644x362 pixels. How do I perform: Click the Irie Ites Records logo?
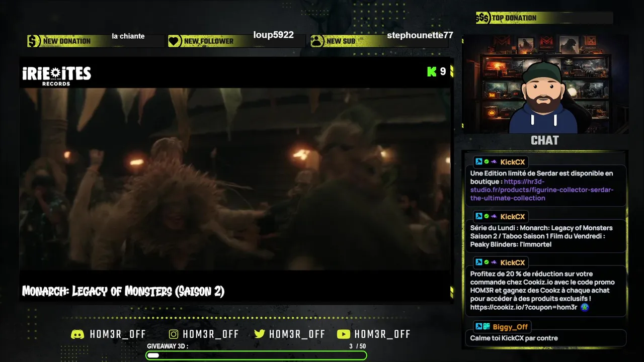pyautogui.click(x=56, y=75)
